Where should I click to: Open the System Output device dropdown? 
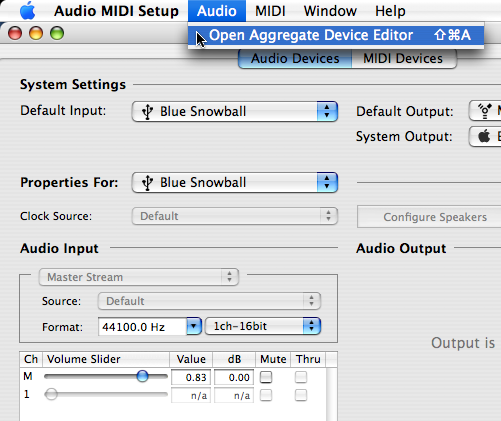(x=485, y=136)
